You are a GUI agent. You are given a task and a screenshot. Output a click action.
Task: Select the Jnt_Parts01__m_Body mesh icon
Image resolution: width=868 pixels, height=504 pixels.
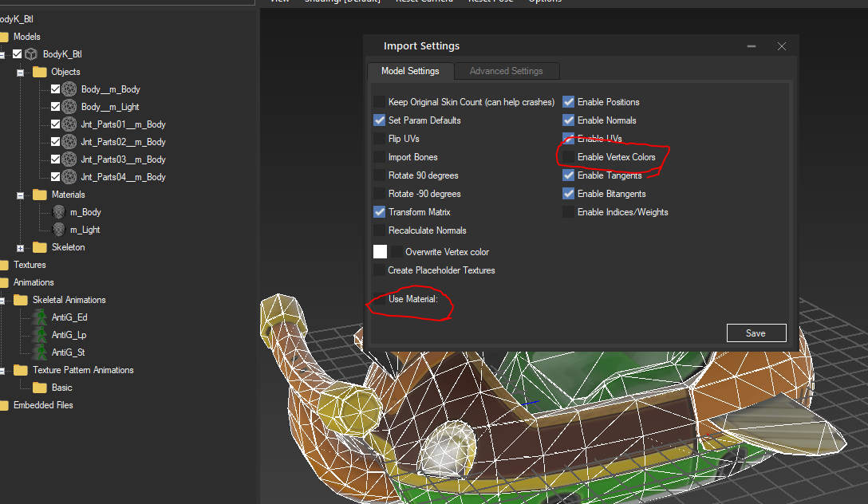coord(69,124)
